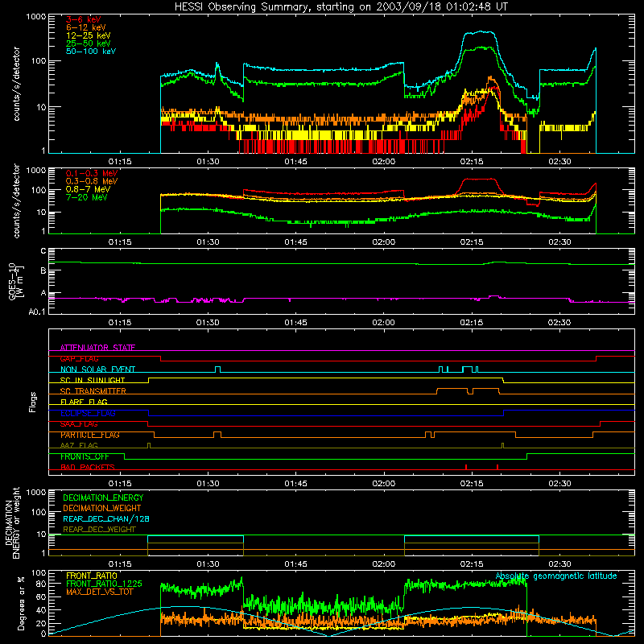Click the 25-50 keV legend entry

[x=89, y=43]
